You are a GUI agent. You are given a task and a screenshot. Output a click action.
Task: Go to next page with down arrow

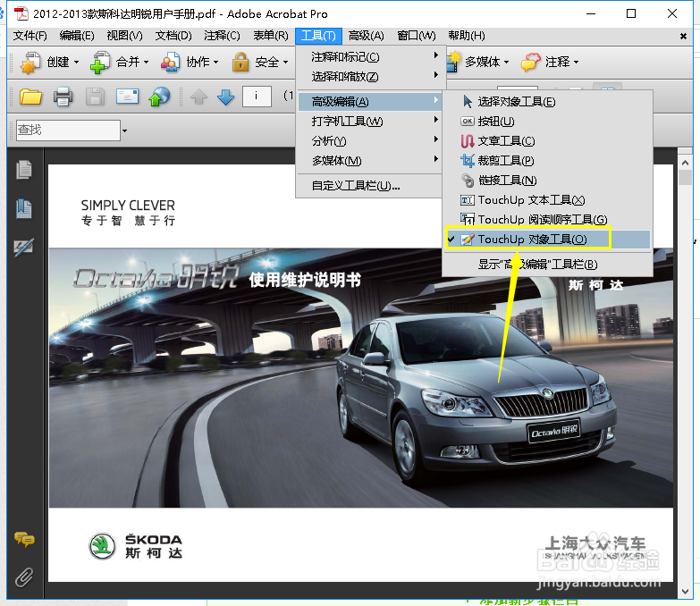coord(226,97)
